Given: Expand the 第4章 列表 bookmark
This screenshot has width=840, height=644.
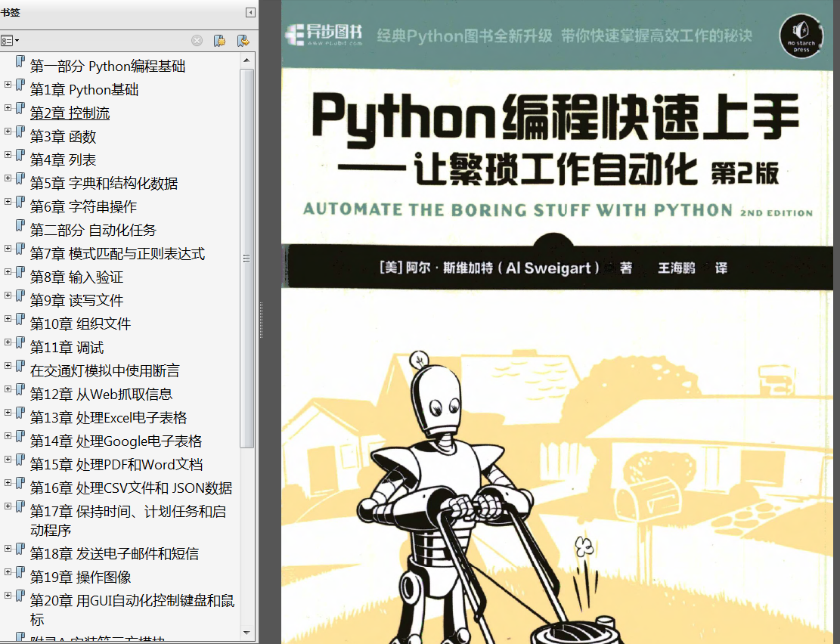Looking at the screenshot, I should pyautogui.click(x=8, y=155).
